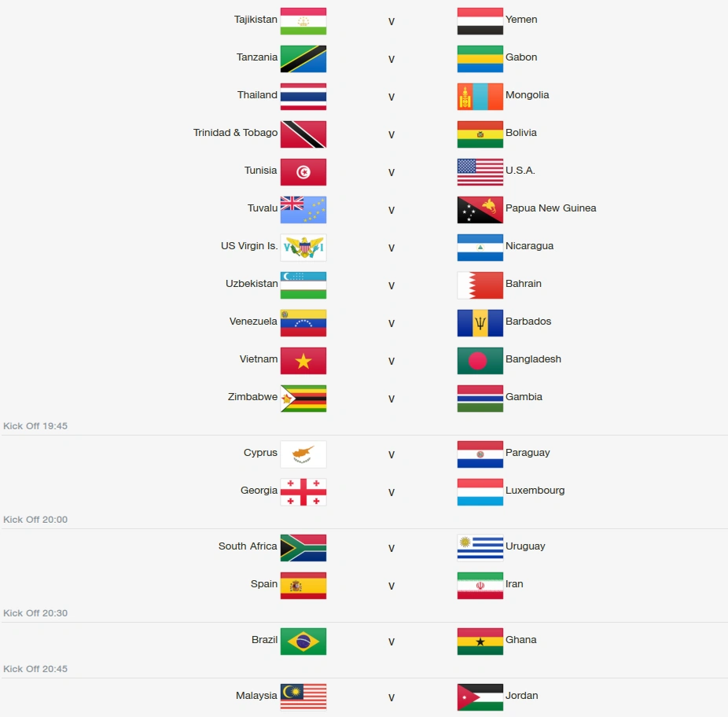Select the Papua New Guinea flag

(480, 210)
